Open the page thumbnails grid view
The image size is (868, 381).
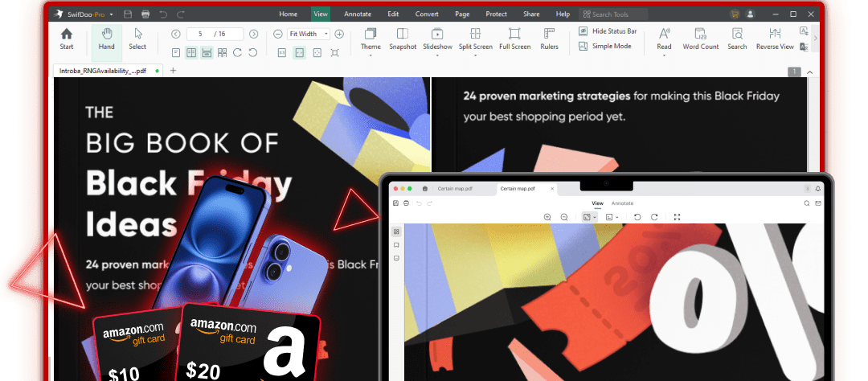click(x=222, y=52)
